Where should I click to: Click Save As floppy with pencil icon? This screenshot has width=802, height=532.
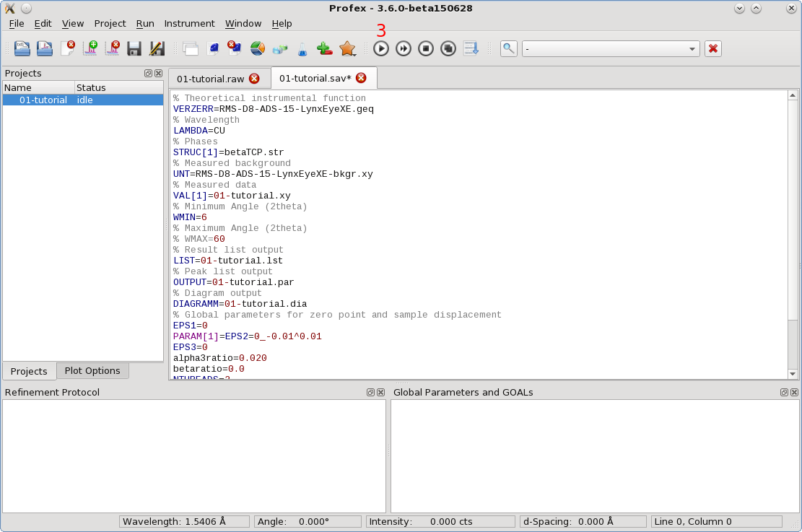point(157,48)
